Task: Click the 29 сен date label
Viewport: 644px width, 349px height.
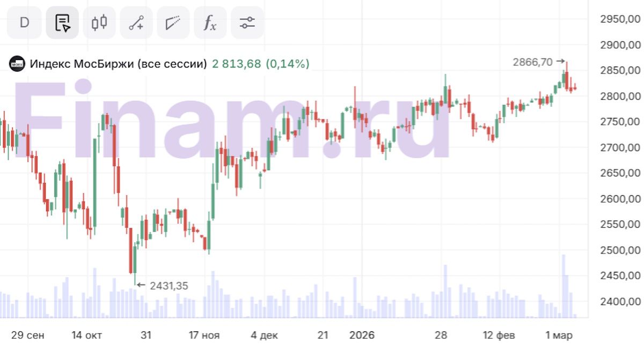Action: coord(28,336)
